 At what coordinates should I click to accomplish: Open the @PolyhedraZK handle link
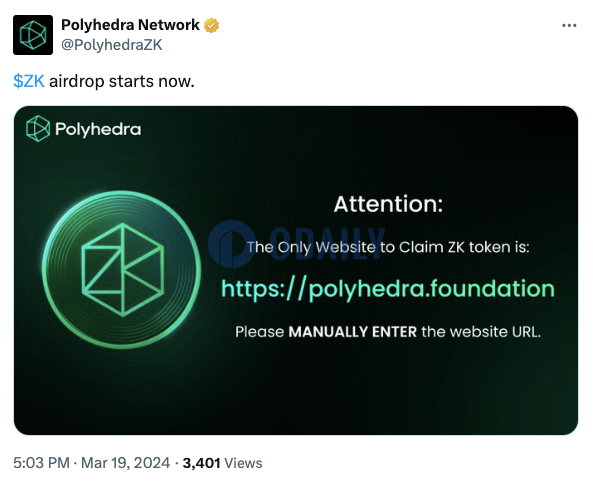[x=112, y=45]
